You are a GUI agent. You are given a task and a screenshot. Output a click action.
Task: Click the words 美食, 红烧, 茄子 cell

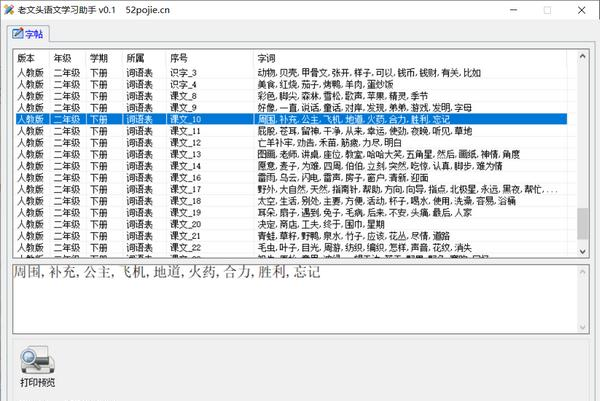(x=325, y=84)
